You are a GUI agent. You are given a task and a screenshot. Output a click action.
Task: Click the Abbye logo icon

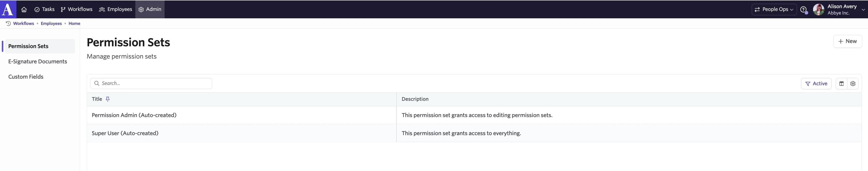pos(8,9)
